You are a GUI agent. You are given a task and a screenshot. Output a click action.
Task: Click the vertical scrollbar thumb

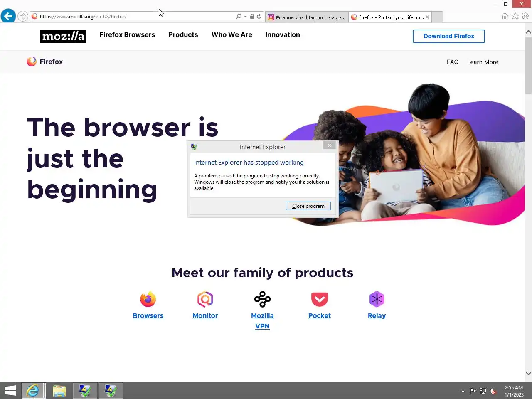pos(528,66)
